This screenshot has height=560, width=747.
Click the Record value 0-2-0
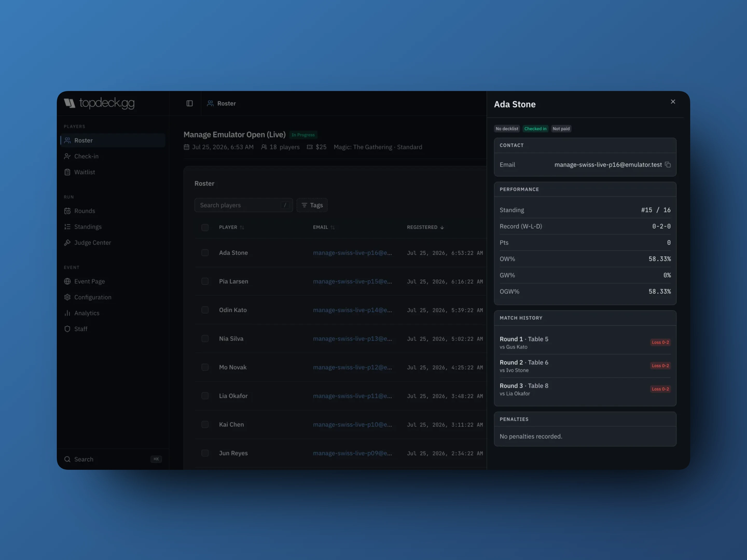tap(661, 227)
